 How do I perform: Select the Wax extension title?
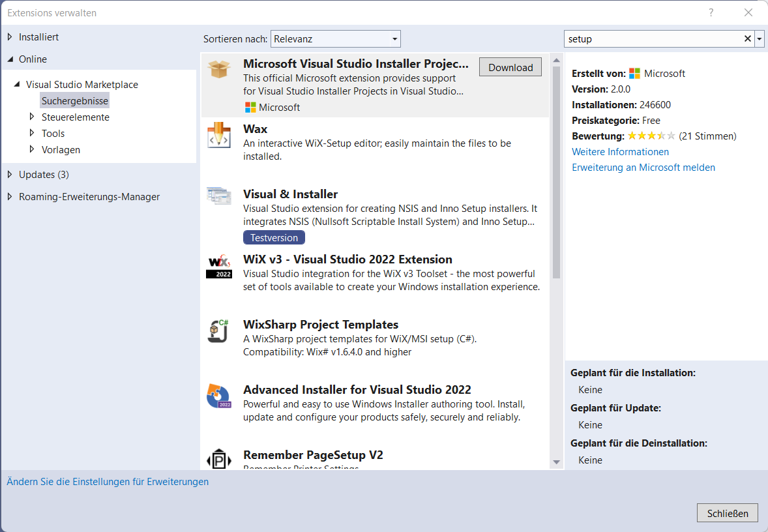[x=255, y=129]
